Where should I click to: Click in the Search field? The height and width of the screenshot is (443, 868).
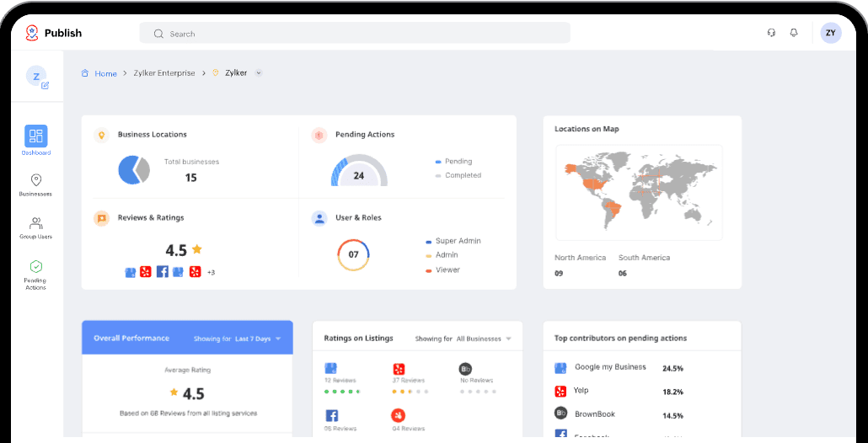click(x=354, y=34)
